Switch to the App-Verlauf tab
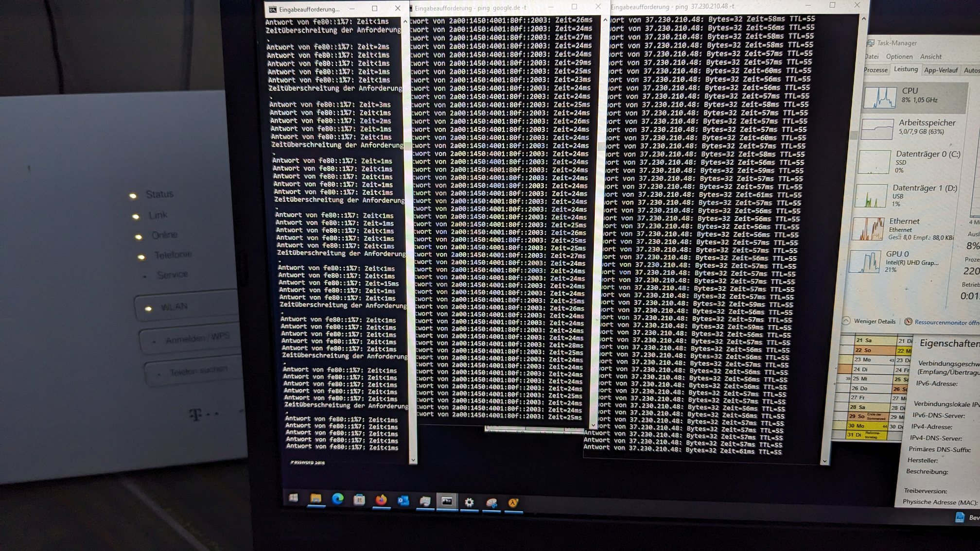Image resolution: width=980 pixels, height=551 pixels. coord(941,70)
